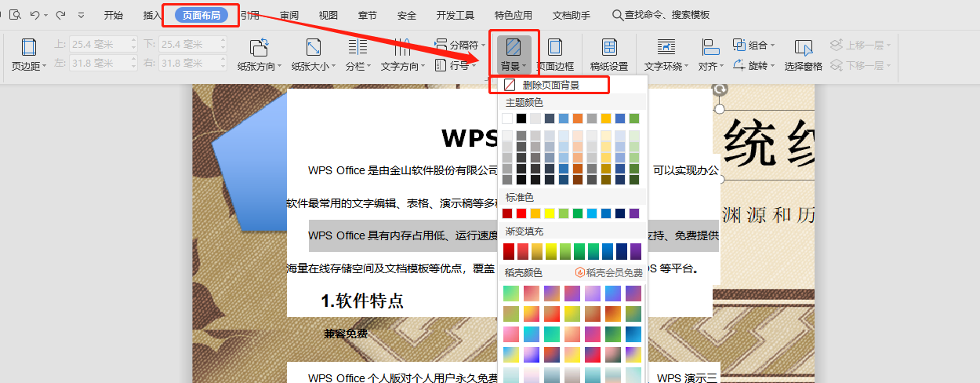Click the 文字方向 text direction icon

(x=401, y=47)
